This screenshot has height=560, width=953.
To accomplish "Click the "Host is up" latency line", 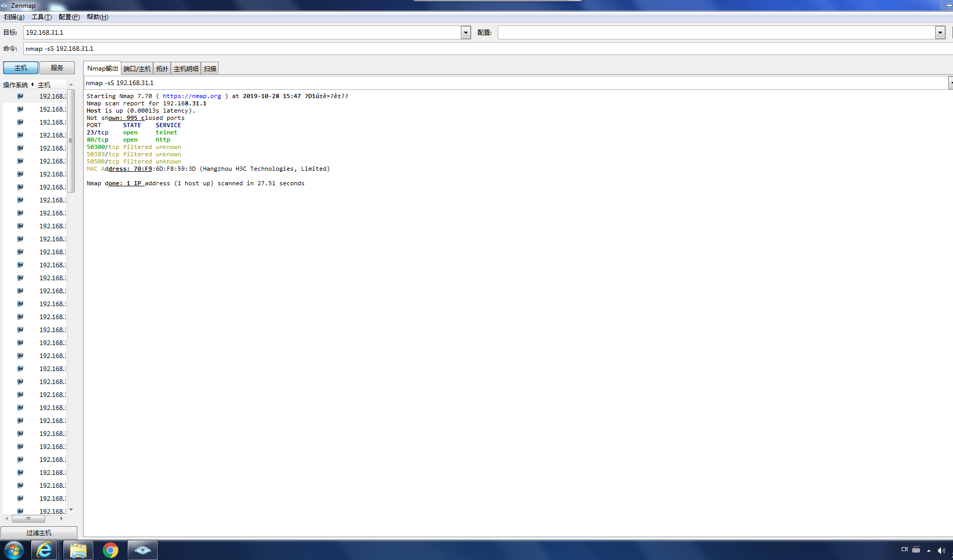I will (141, 111).
